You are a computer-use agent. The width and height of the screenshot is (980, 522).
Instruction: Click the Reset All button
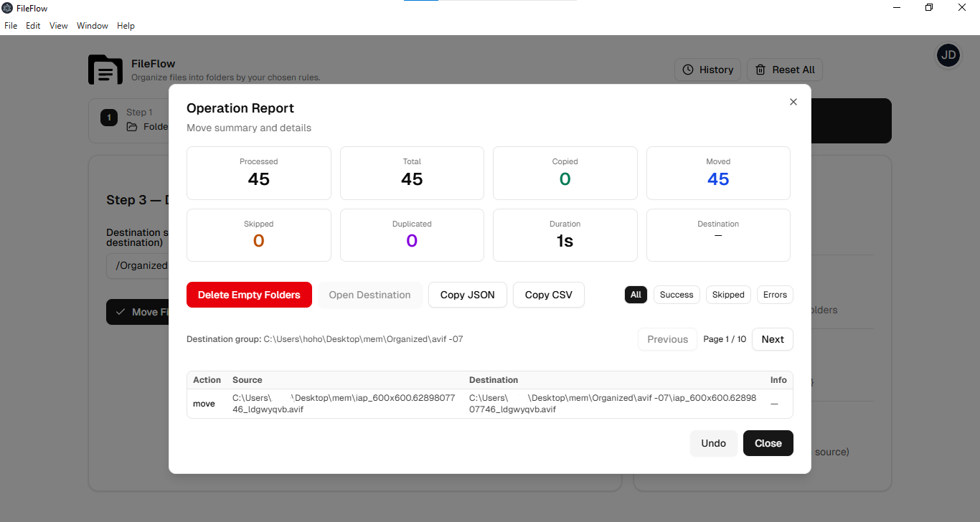tap(785, 70)
